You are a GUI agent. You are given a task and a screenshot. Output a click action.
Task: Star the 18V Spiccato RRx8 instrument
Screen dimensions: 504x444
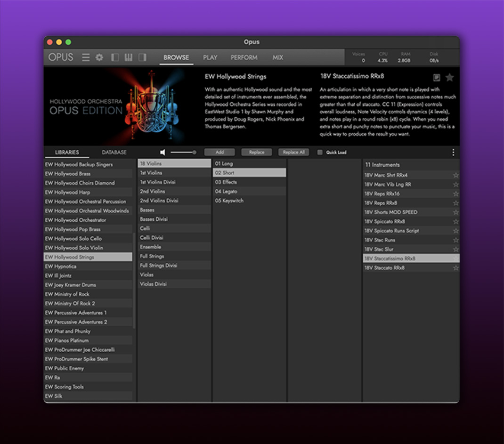pyautogui.click(x=455, y=222)
